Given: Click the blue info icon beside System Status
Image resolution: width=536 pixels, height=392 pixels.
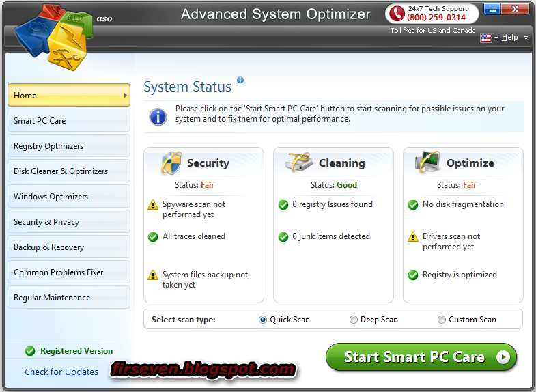Looking at the screenshot, I should [240, 80].
